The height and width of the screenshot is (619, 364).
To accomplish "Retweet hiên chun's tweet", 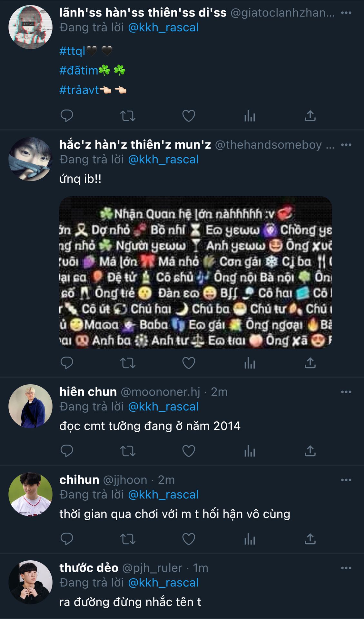I will pos(128,451).
